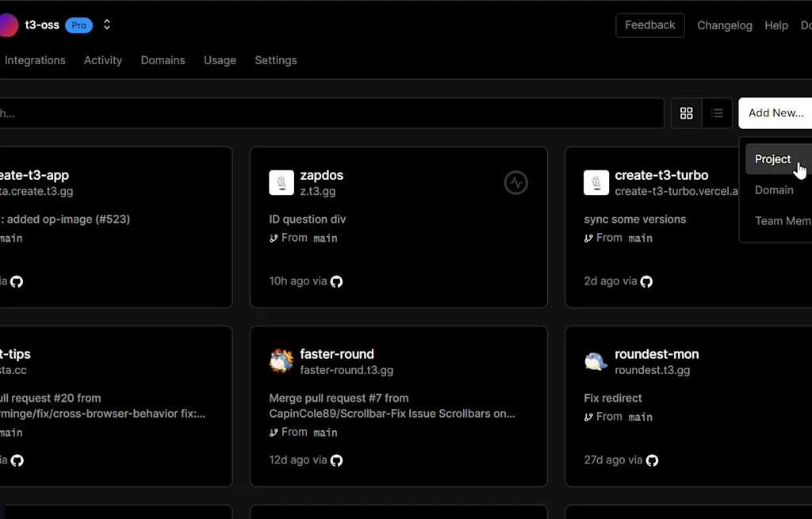The height and width of the screenshot is (519, 812).
Task: Click the faster-round branch icon
Action: tap(274, 432)
